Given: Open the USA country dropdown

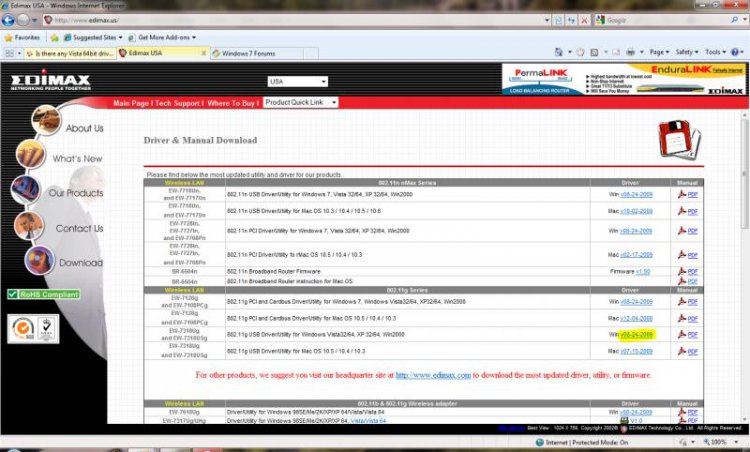Looking at the screenshot, I should tap(298, 82).
